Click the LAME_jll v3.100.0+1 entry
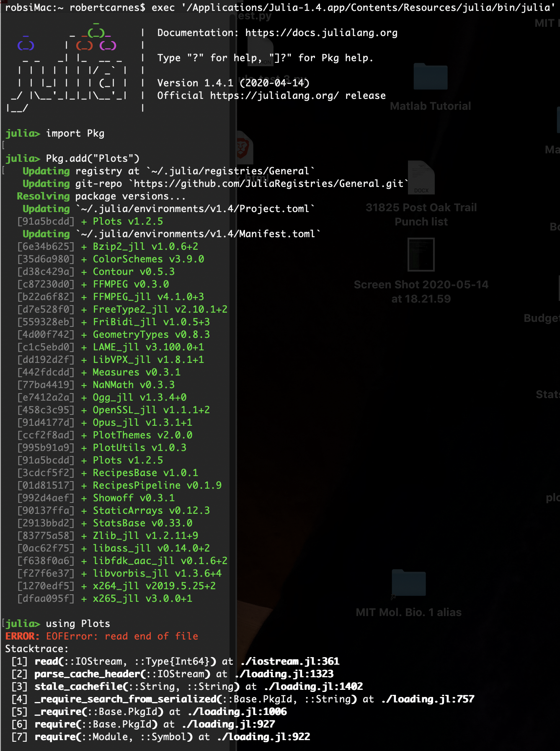The image size is (560, 751). [x=148, y=347]
